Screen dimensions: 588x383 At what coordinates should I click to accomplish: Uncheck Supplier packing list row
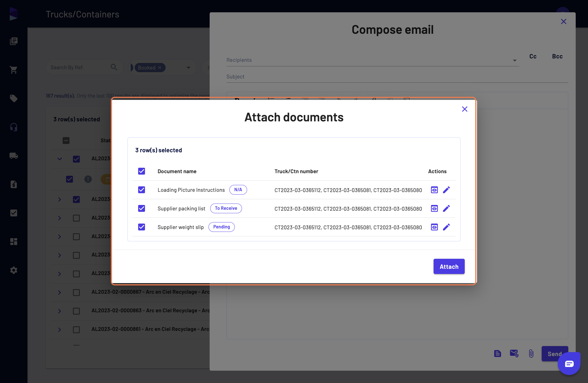click(x=142, y=208)
